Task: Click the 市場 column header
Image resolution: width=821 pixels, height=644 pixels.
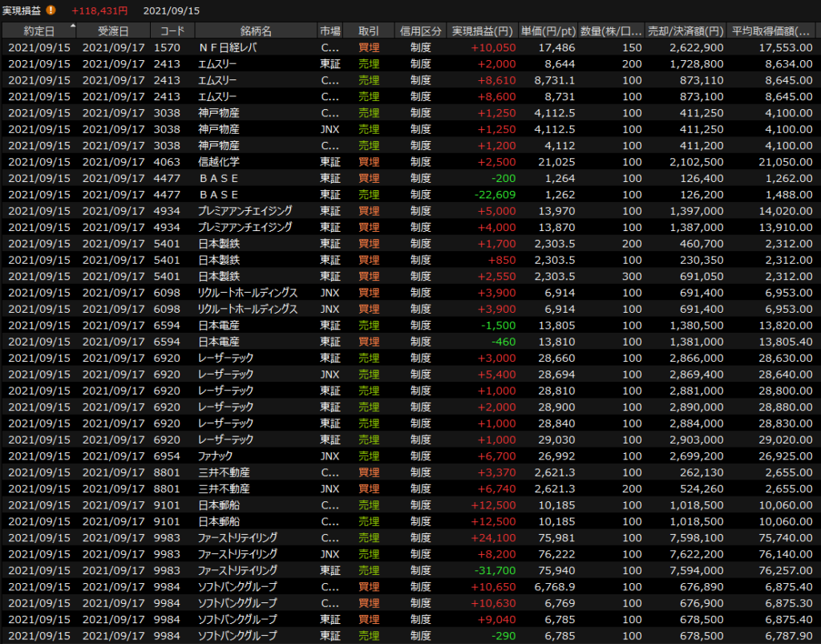Action: tap(330, 31)
